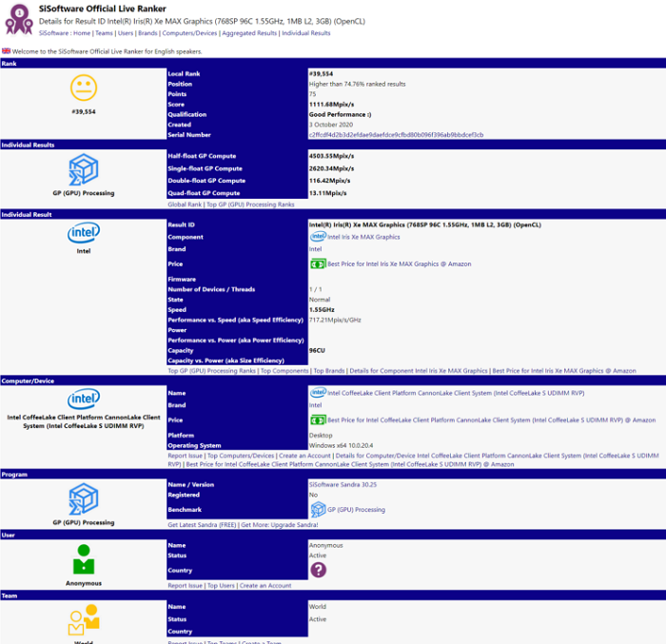Open the Anonymous user name link

click(x=325, y=545)
